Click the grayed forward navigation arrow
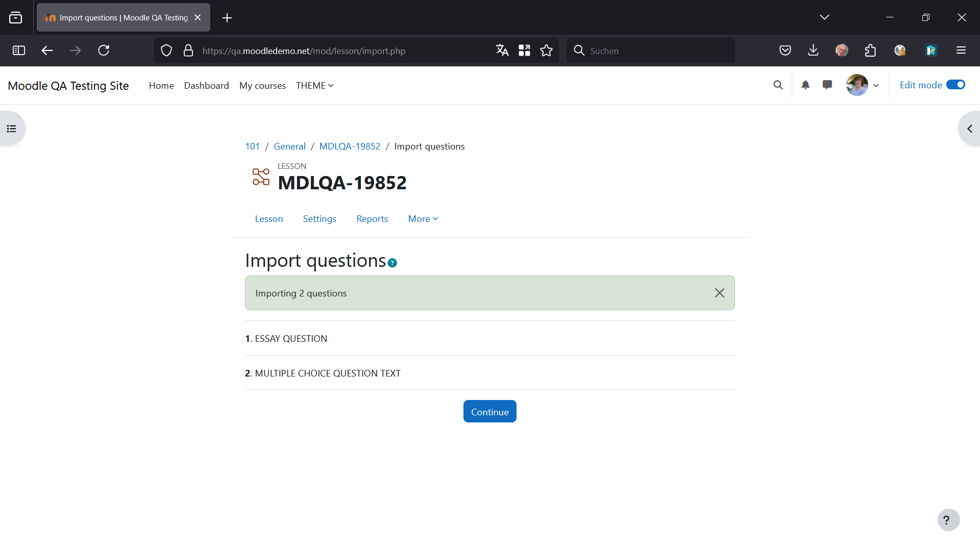The width and height of the screenshot is (980, 551). pyautogui.click(x=75, y=51)
